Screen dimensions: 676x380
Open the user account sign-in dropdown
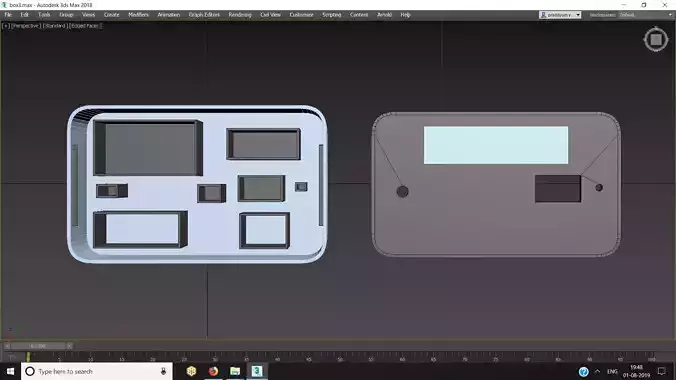pyautogui.click(x=560, y=15)
